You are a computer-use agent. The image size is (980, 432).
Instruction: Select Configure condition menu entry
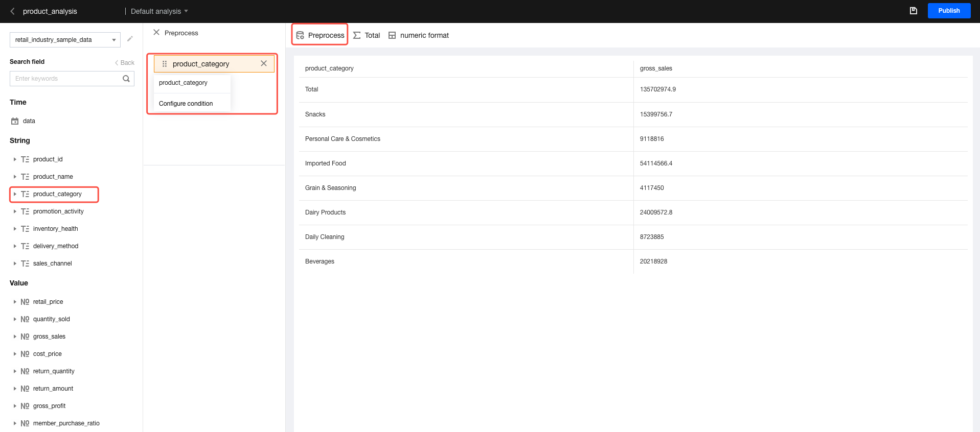(x=186, y=103)
